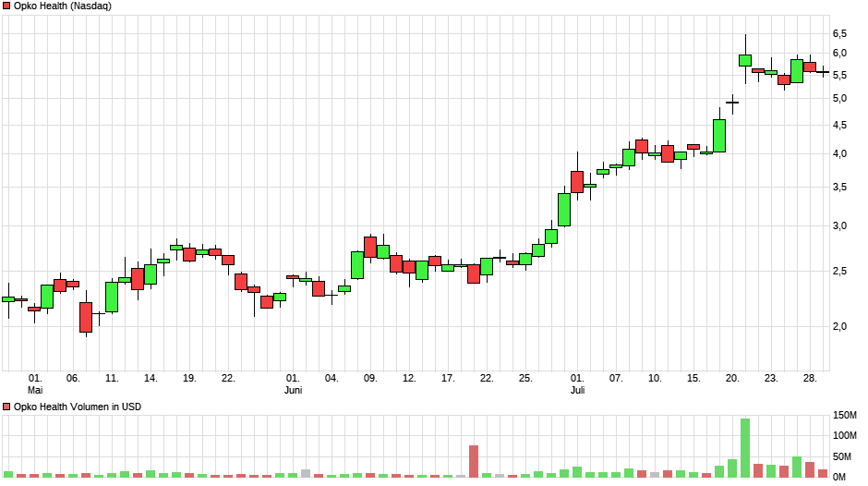
Task: Select the 01. Juli date label
Action: [x=577, y=383]
